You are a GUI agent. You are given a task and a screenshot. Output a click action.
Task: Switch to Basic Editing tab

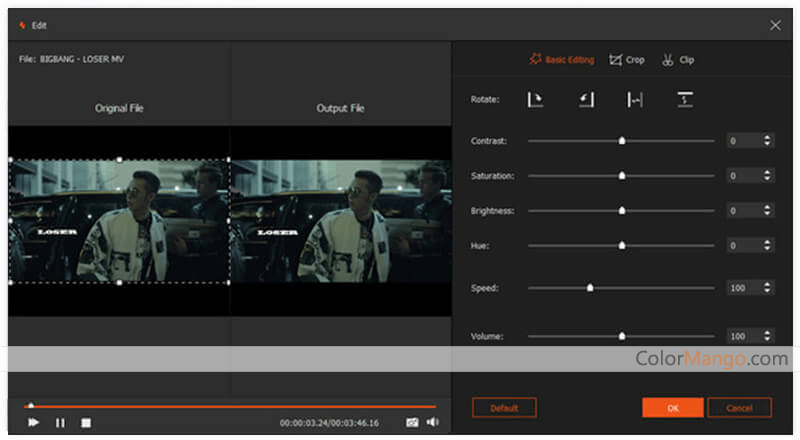click(x=562, y=60)
